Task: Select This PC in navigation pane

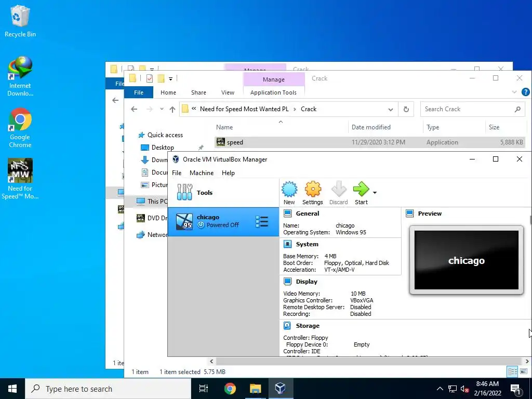Action: (152, 201)
